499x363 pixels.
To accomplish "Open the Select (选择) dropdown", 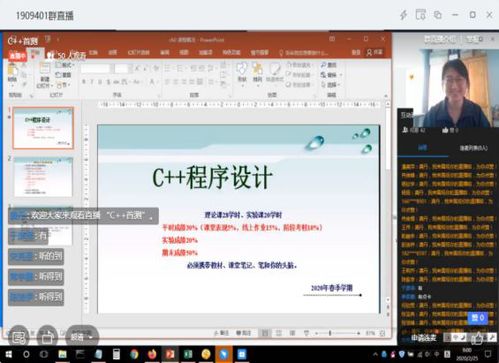I will [x=330, y=85].
